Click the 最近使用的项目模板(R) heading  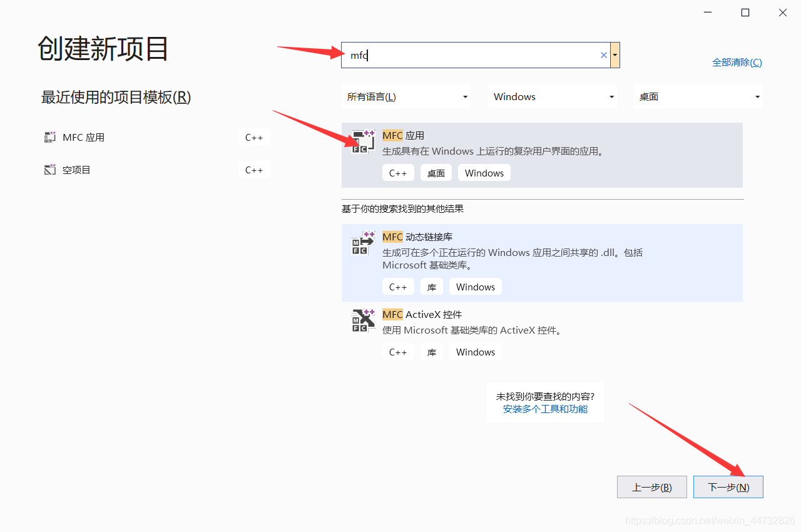pyautogui.click(x=116, y=97)
